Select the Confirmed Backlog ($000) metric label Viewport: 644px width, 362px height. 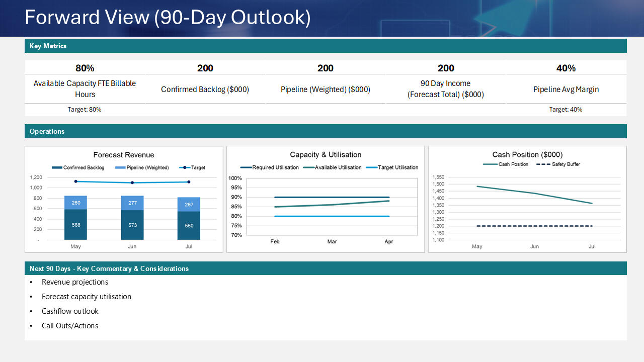click(205, 89)
